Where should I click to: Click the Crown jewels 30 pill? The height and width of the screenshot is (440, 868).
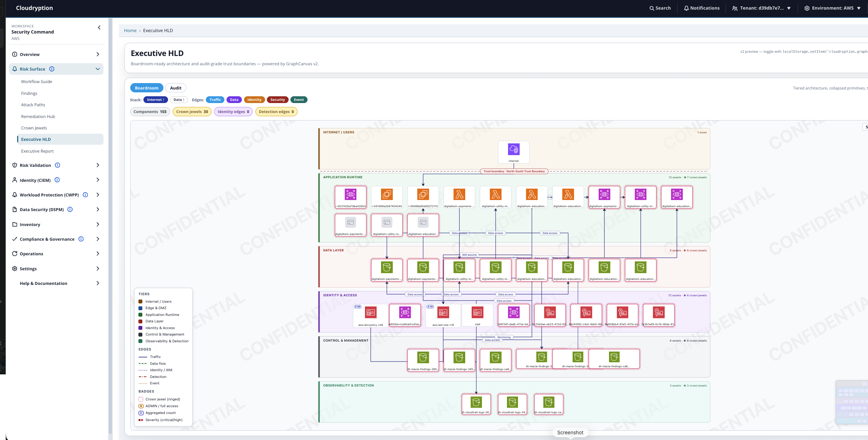pos(192,112)
